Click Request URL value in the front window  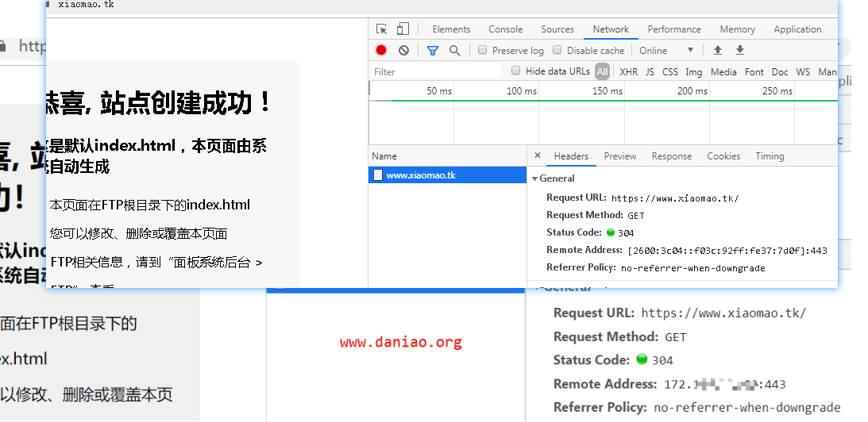coord(675,198)
